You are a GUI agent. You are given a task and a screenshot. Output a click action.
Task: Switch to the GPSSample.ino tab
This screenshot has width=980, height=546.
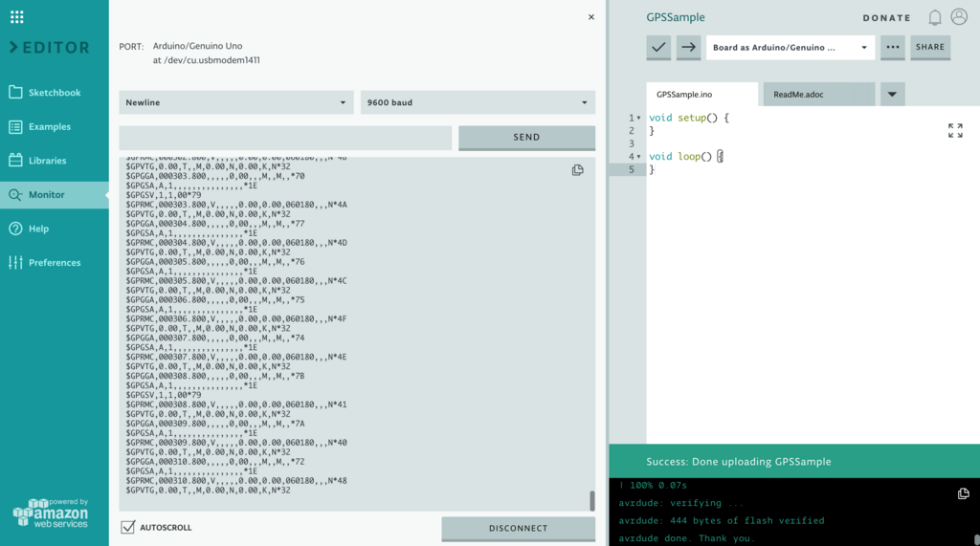tap(702, 95)
